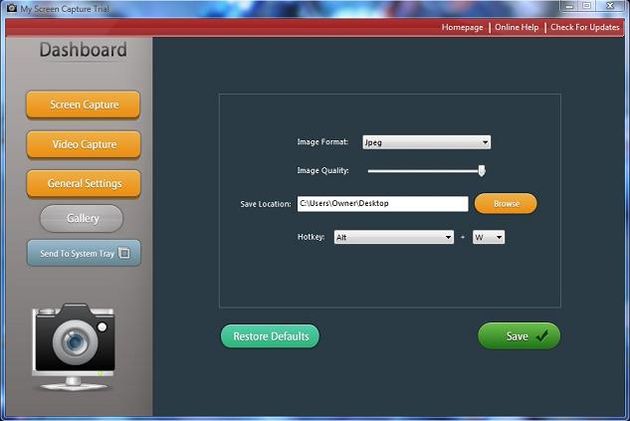Click the checkmark on Save button
The height and width of the screenshot is (421, 630).
click(542, 335)
